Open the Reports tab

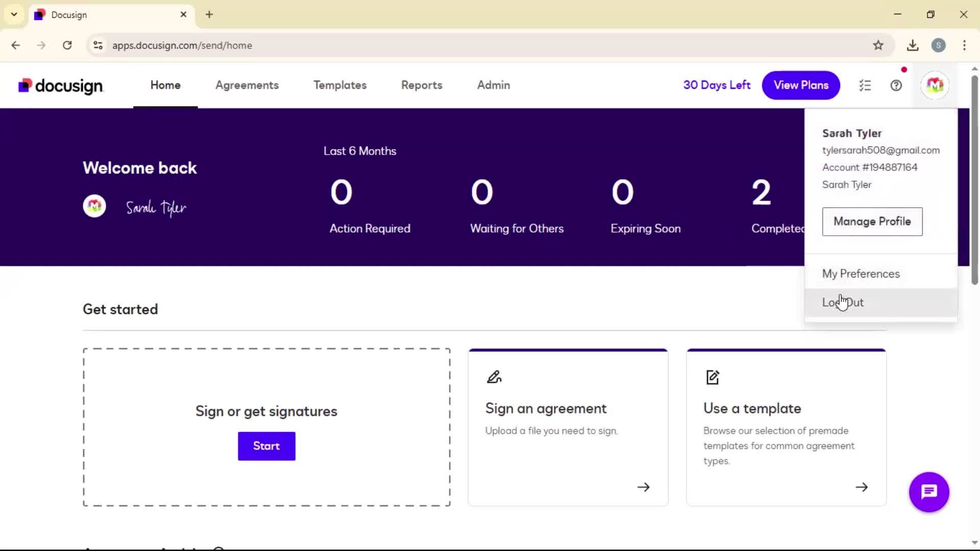pyautogui.click(x=422, y=85)
